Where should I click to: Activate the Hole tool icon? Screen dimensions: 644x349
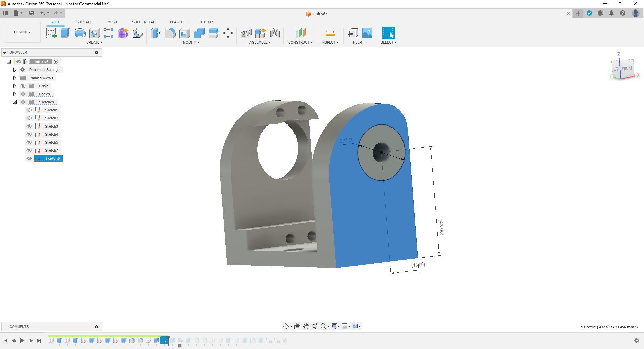[x=94, y=33]
